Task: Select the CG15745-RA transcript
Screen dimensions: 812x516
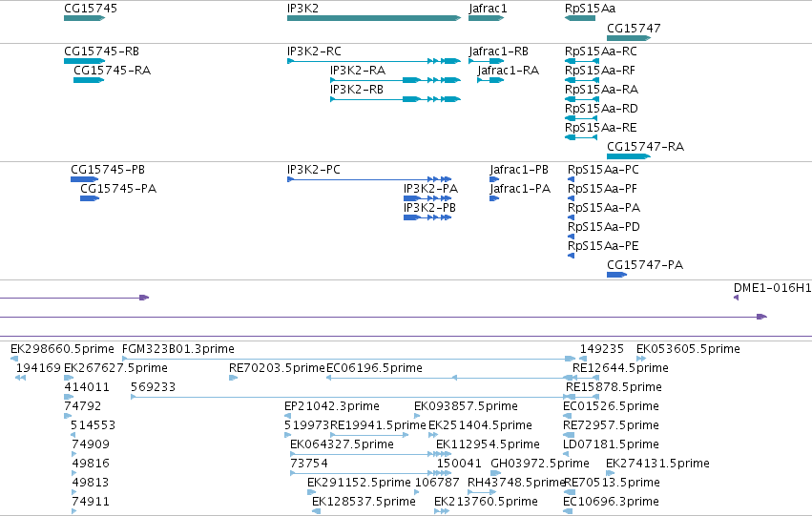Action: point(89,80)
